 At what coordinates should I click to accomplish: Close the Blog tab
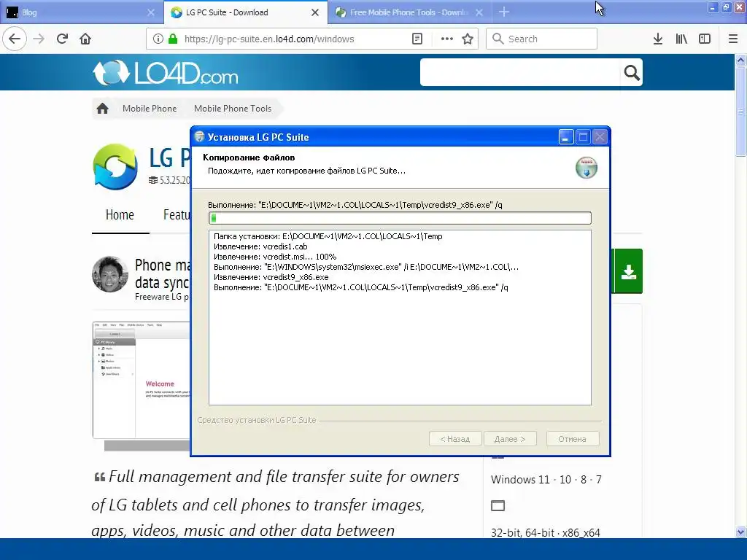(x=150, y=12)
